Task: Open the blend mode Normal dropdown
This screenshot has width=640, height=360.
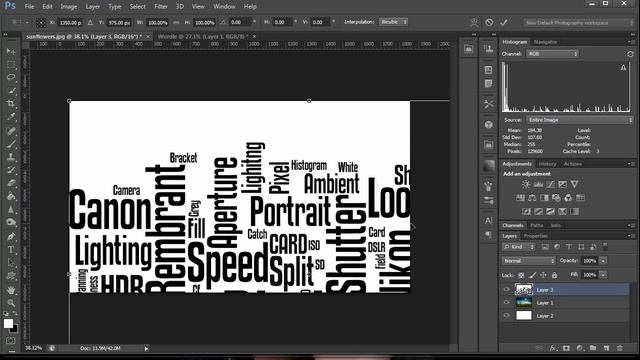Action: click(x=529, y=261)
